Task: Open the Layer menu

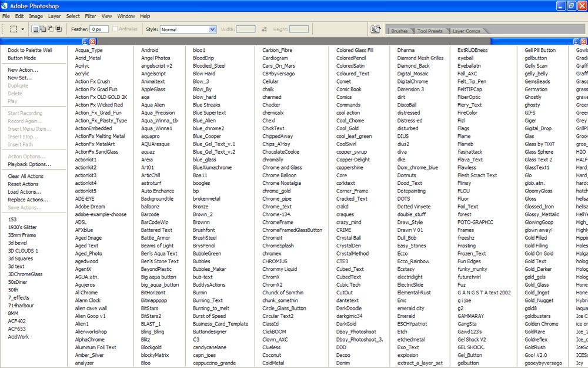Action: tap(54, 16)
